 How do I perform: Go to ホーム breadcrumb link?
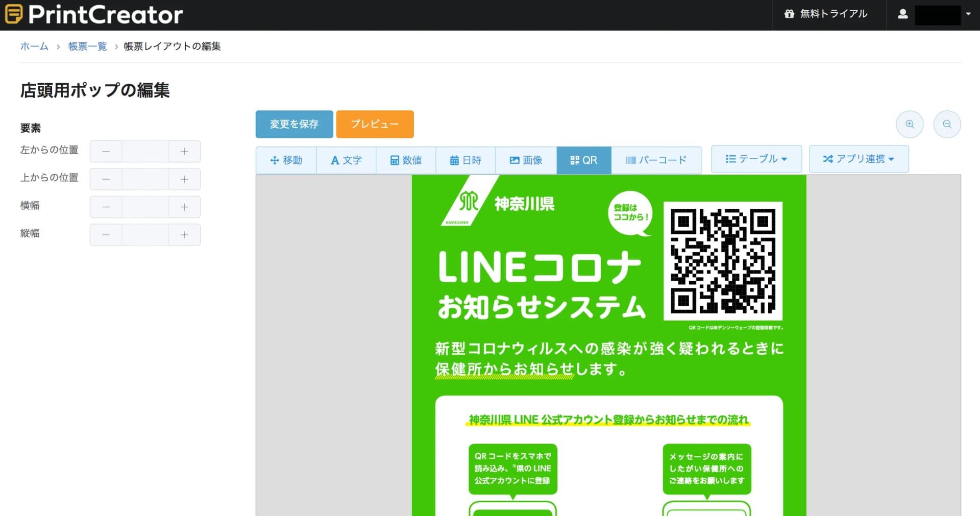click(x=34, y=46)
